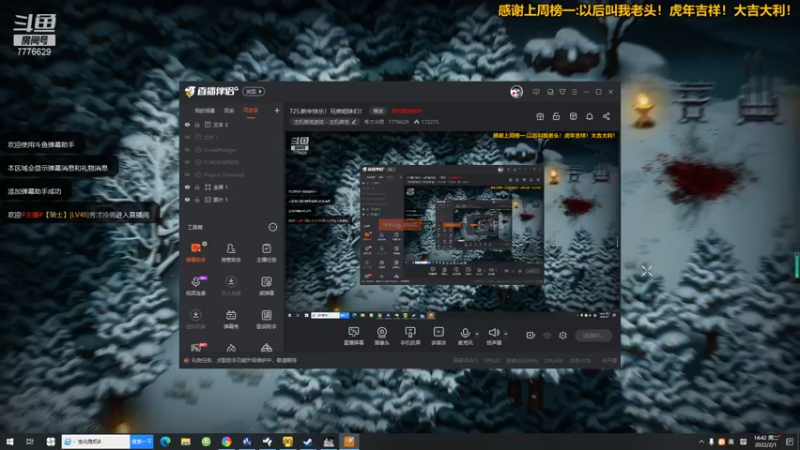Toggle the lock on 图片 1 source
800x450 pixels.
pyautogui.click(x=197, y=199)
